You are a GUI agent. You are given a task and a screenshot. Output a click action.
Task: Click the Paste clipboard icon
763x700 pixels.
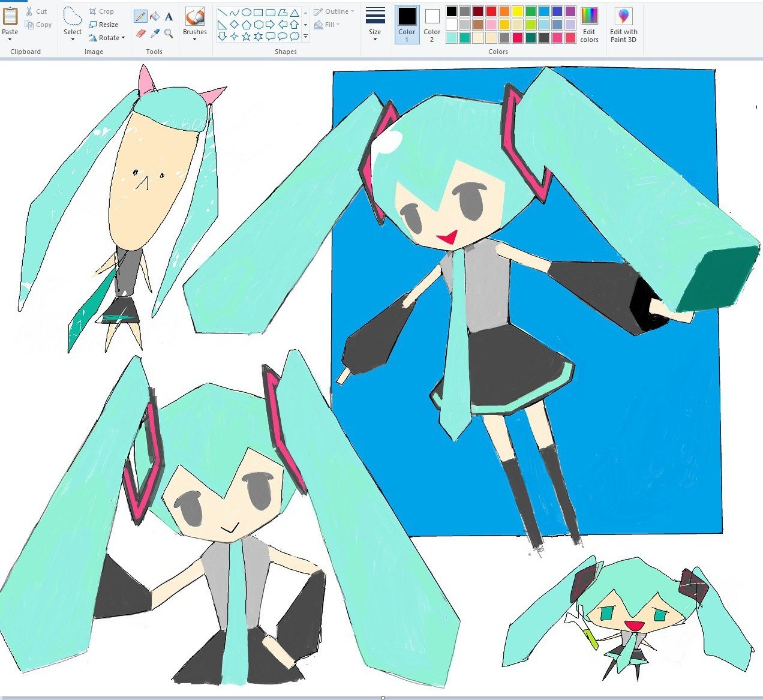pos(10,16)
